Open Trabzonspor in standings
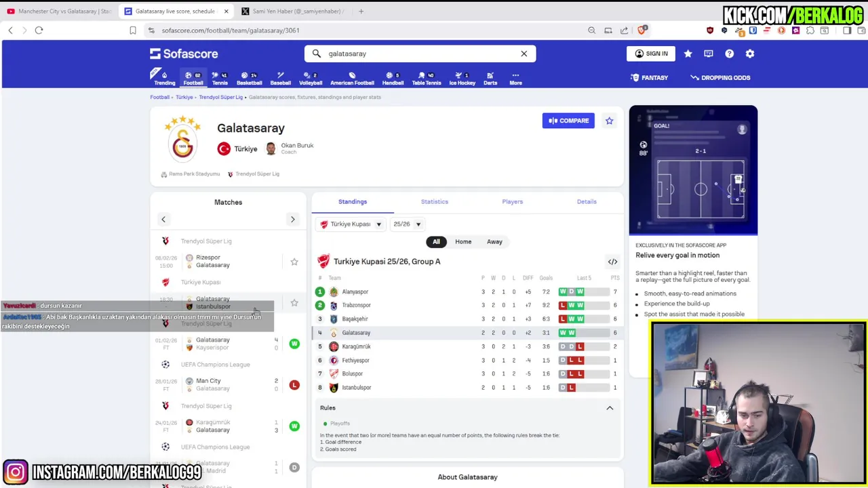This screenshot has width=868, height=488. coord(468,305)
